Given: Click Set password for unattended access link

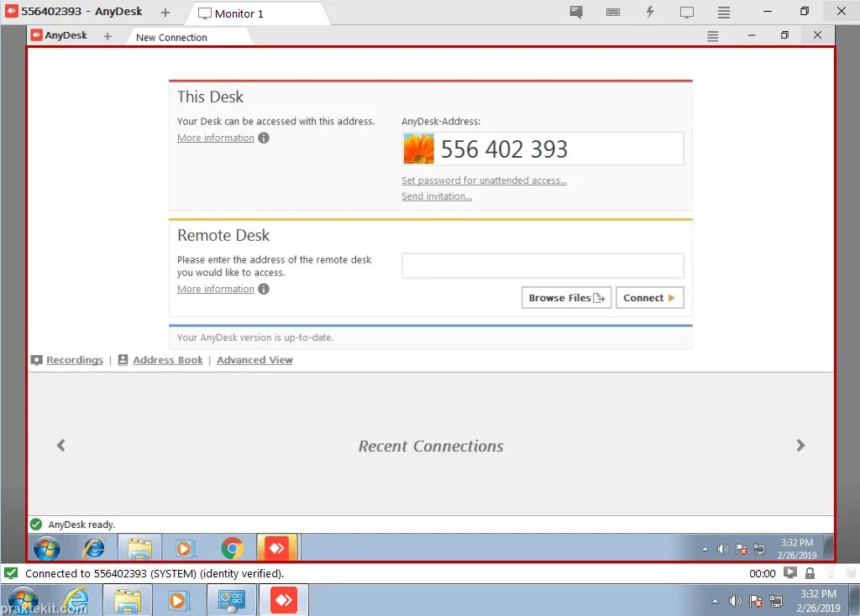Looking at the screenshot, I should pyautogui.click(x=484, y=180).
